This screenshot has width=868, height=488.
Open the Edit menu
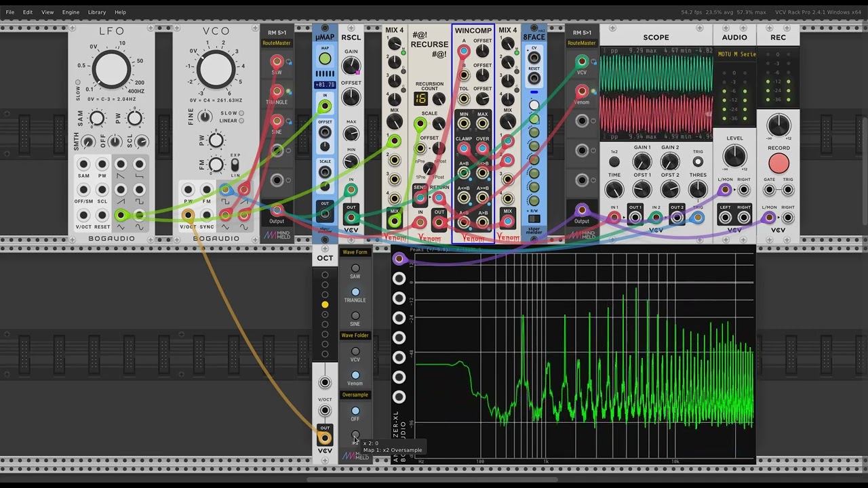28,12
